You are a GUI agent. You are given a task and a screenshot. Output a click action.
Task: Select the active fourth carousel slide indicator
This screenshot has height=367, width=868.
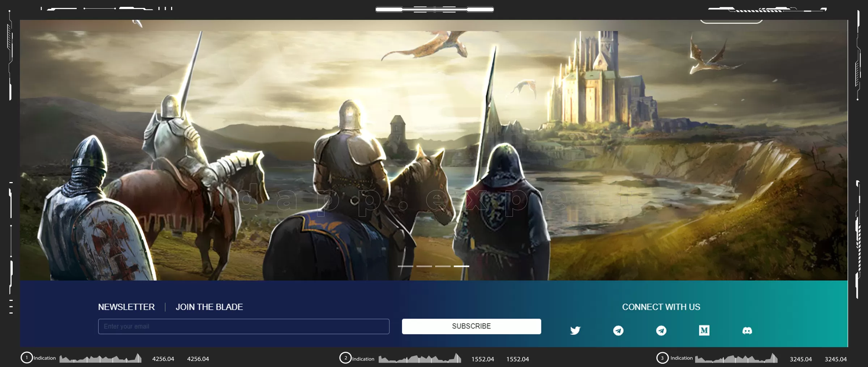461,266
